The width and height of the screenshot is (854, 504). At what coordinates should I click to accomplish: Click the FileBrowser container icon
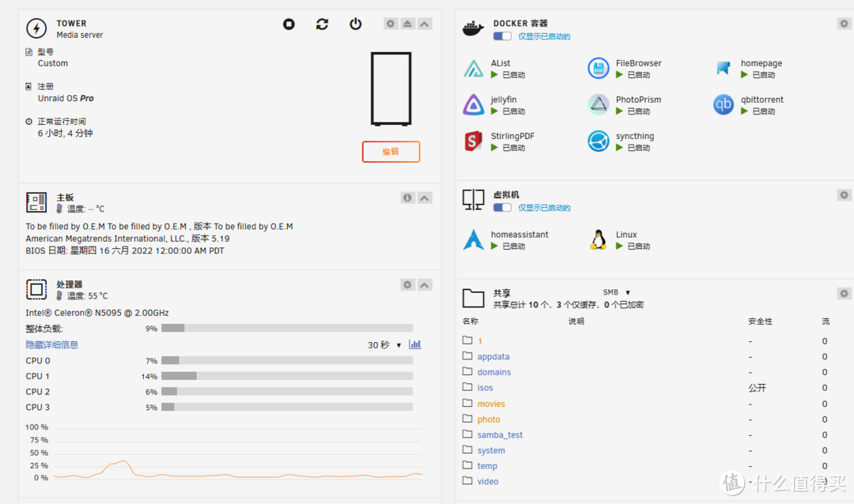(x=598, y=69)
